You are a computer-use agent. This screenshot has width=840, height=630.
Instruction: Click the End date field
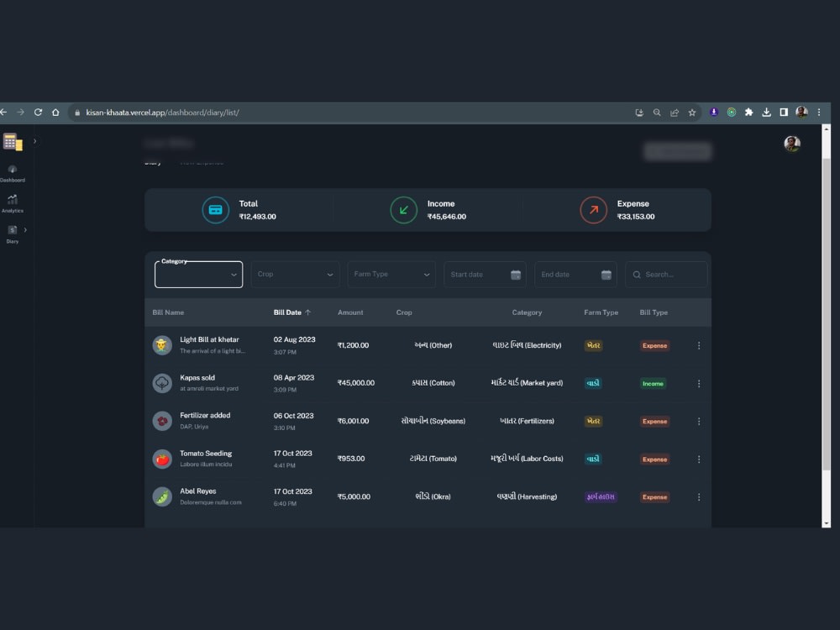click(576, 275)
